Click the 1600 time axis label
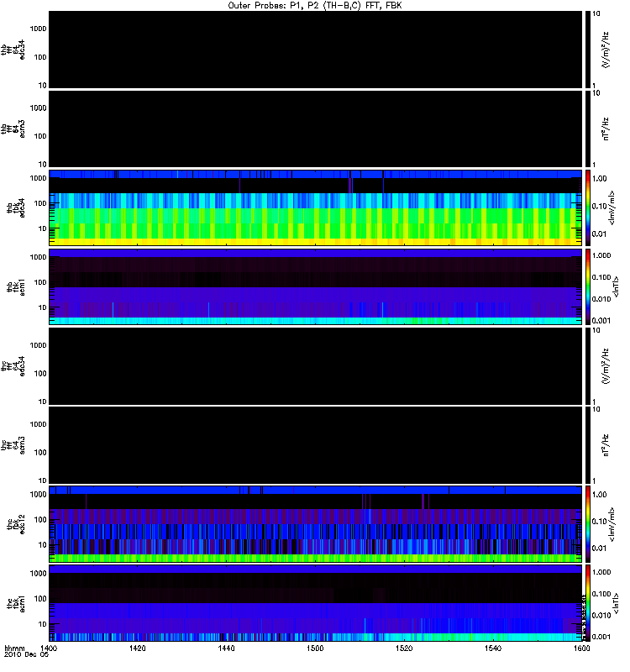This screenshot has height=672, width=630. pyautogui.click(x=581, y=648)
